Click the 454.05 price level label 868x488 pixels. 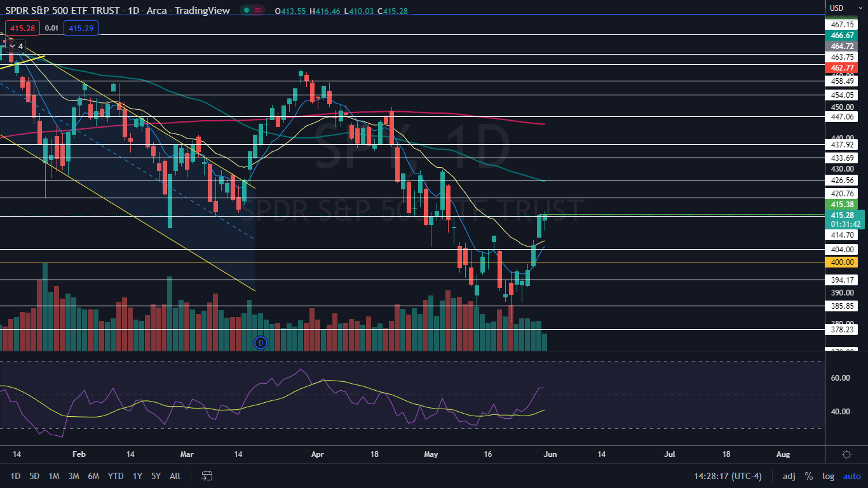pos(841,95)
